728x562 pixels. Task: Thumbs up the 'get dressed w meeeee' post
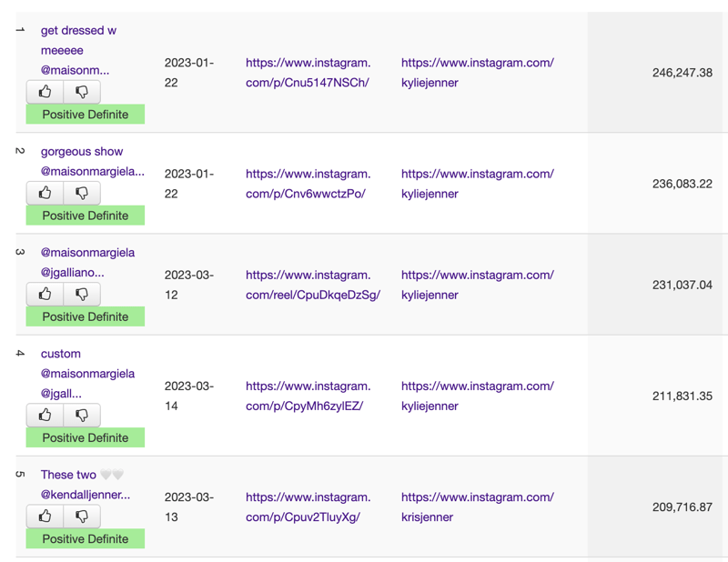pyautogui.click(x=45, y=92)
